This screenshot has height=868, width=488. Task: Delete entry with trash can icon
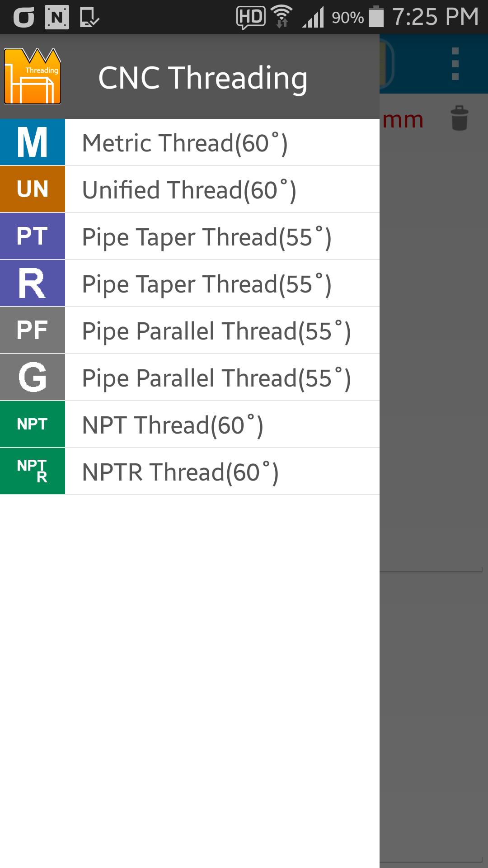460,118
